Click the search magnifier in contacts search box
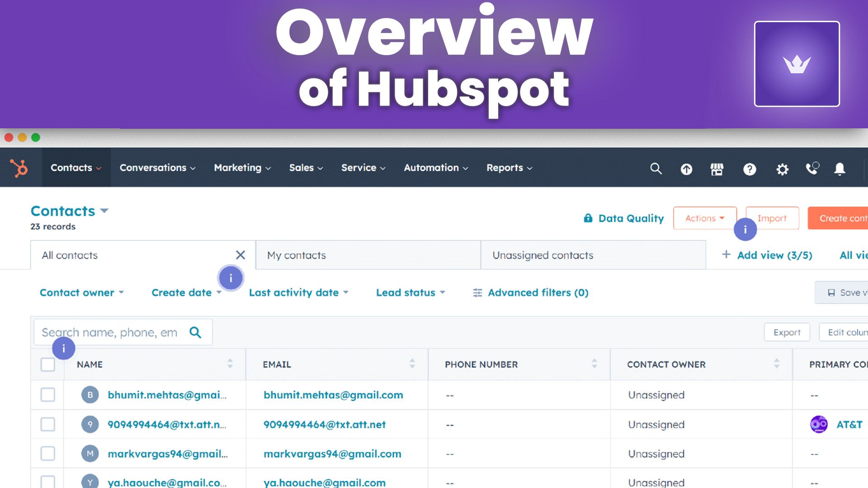The width and height of the screenshot is (868, 488). point(195,333)
